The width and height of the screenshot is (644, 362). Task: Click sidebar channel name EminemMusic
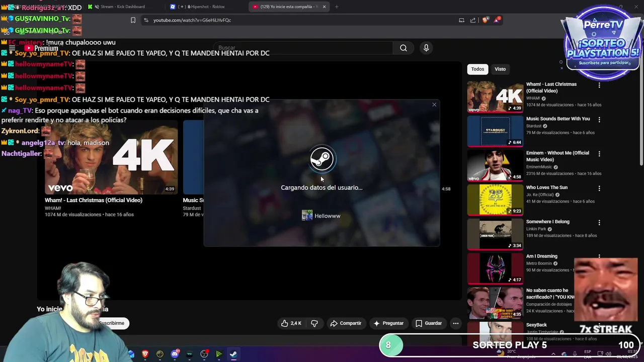539,167
